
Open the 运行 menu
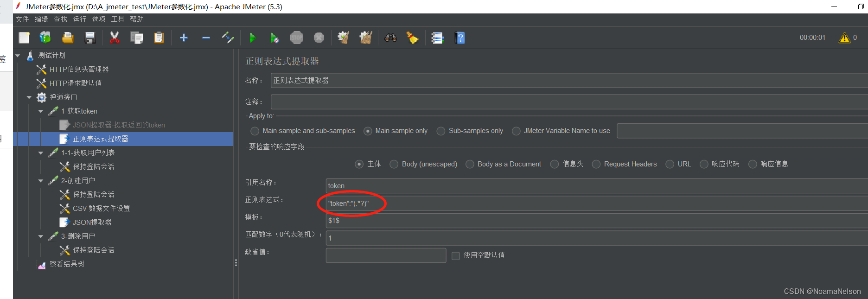coord(80,19)
